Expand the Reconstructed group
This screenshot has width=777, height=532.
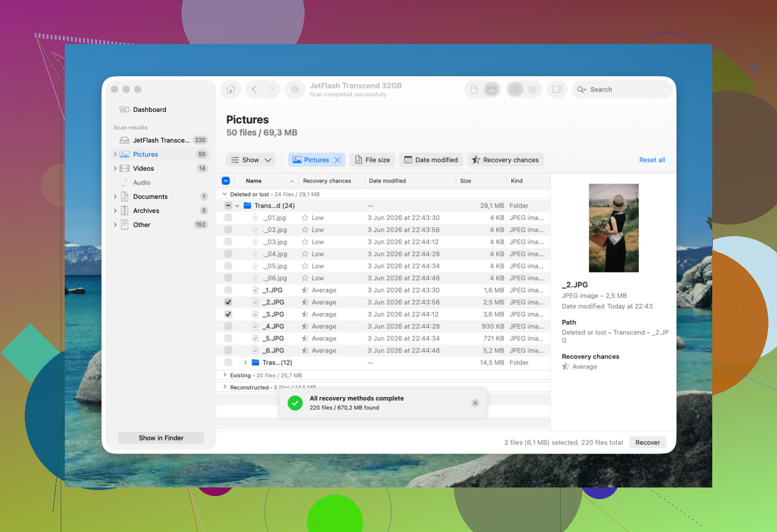coord(225,387)
